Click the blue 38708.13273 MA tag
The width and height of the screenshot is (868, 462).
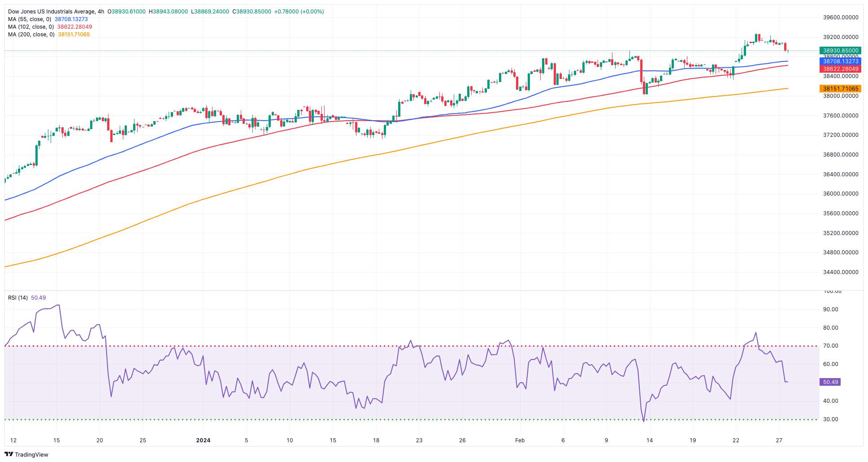[x=841, y=61]
